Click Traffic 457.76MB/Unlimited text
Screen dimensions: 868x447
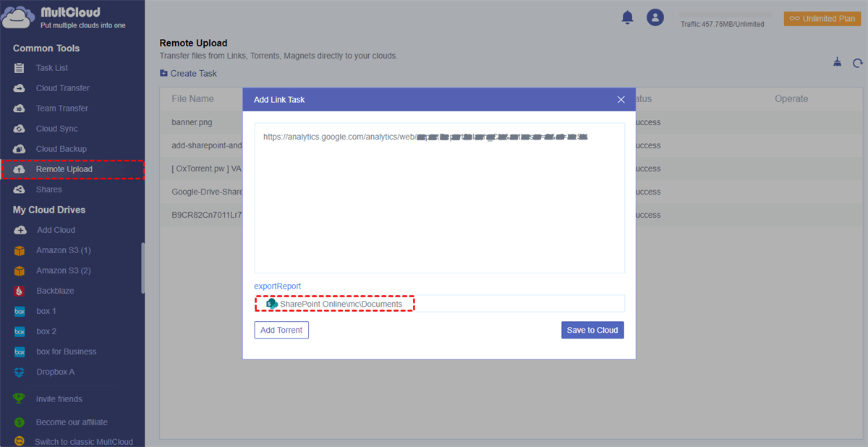click(x=722, y=24)
